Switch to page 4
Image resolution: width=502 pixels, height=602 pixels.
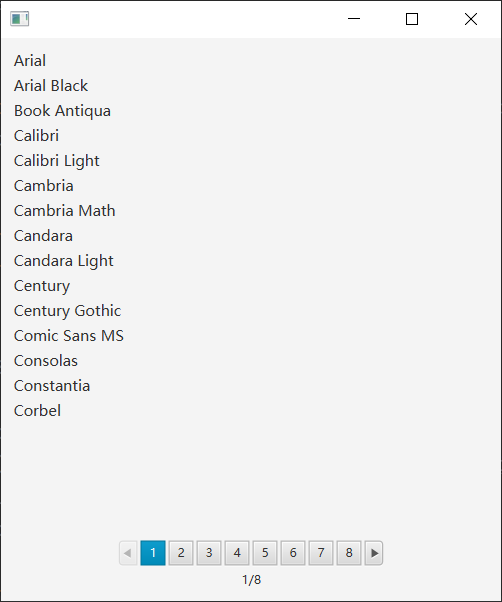(x=237, y=553)
